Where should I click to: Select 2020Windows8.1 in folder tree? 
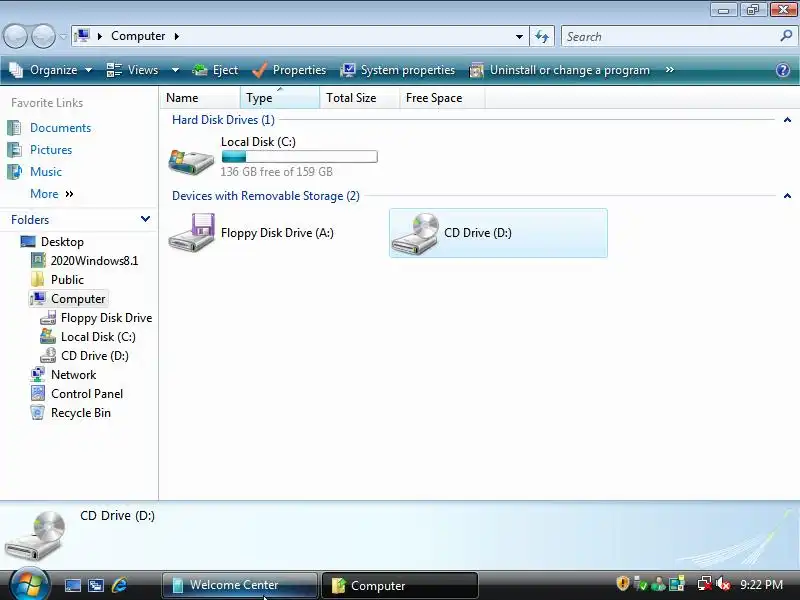tap(94, 261)
